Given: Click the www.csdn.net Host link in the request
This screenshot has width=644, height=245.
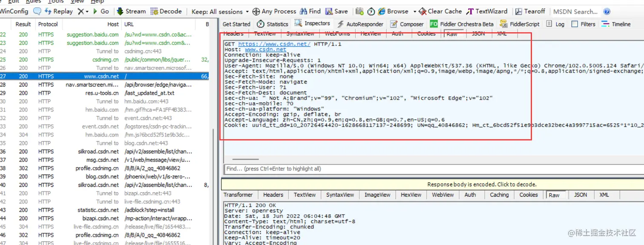Looking at the screenshot, I should [265, 49].
